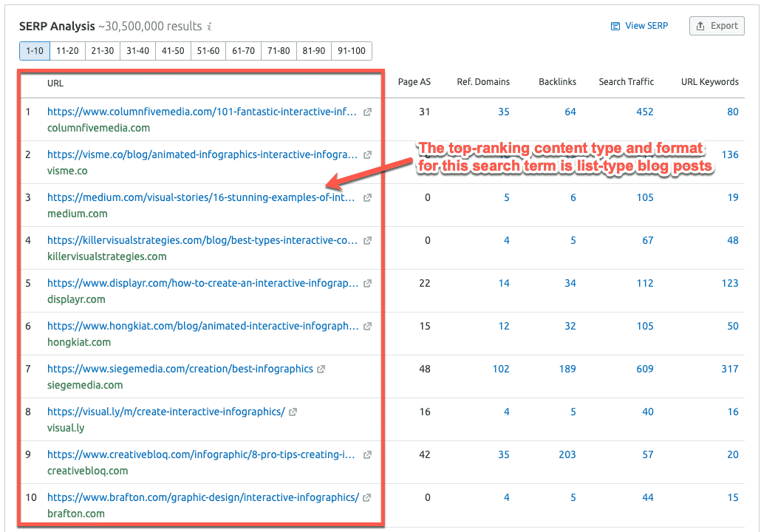Screen dimensions: 761x532
Task: Click the Export button
Action: (717, 26)
